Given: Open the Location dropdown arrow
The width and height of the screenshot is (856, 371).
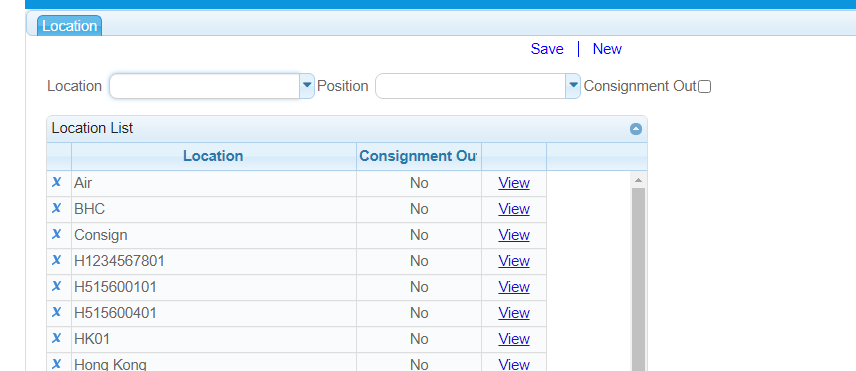Looking at the screenshot, I should 307,86.
